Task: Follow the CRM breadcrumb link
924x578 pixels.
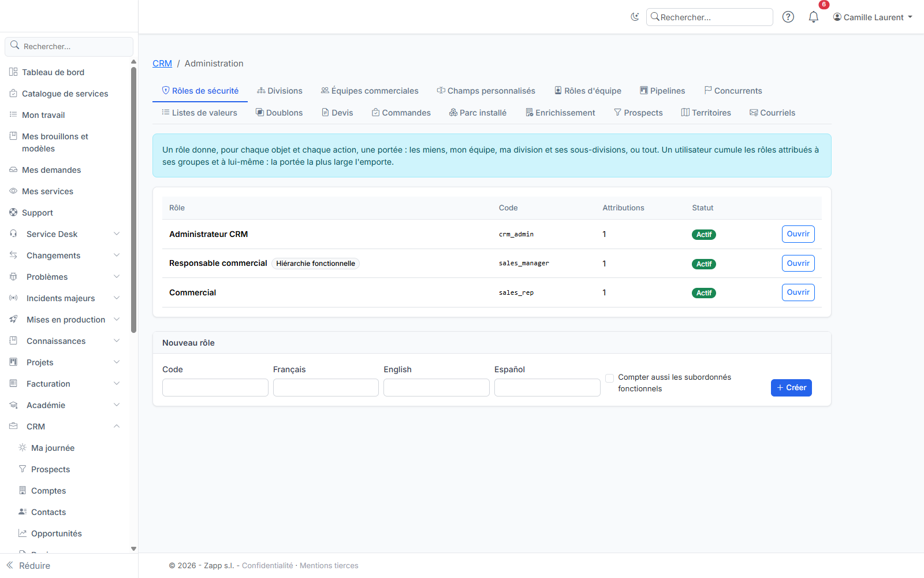Action: 162,64
